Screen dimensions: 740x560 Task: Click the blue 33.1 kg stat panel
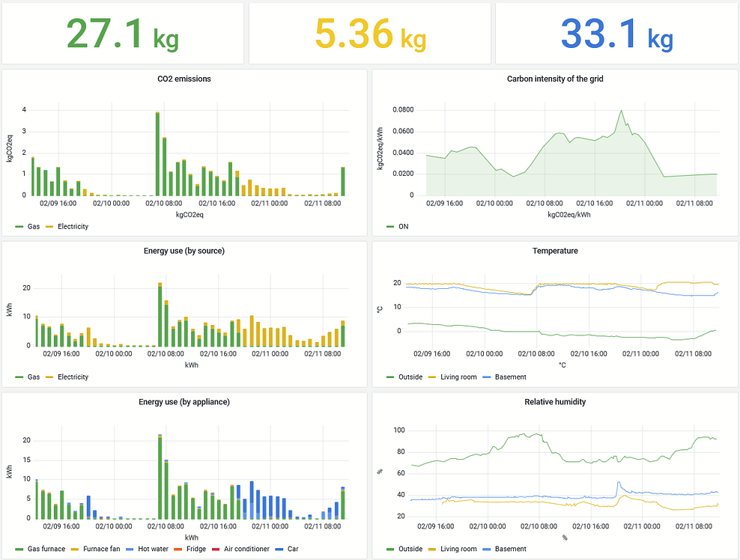coord(614,33)
